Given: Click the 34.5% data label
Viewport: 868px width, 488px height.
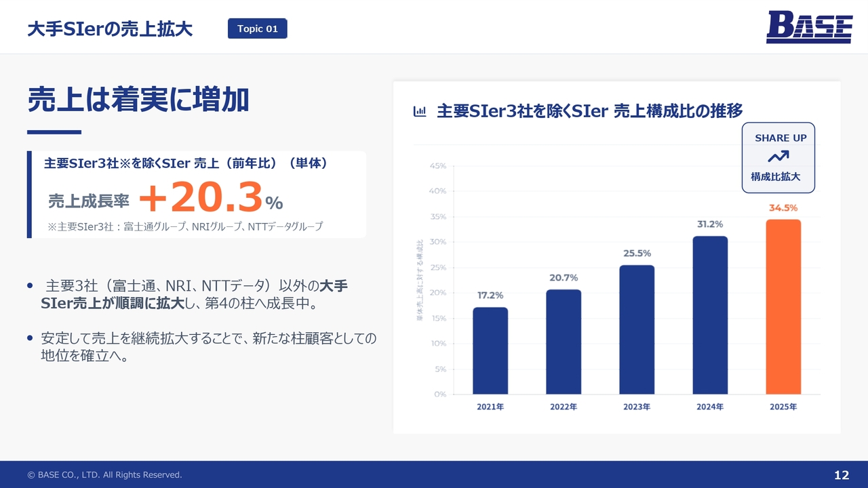Looking at the screenshot, I should [x=783, y=208].
